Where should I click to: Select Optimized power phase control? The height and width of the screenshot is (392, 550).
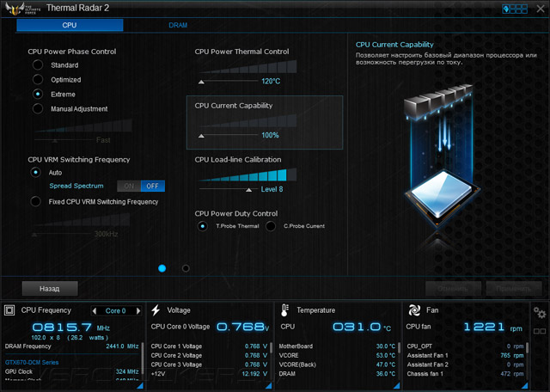pos(38,79)
